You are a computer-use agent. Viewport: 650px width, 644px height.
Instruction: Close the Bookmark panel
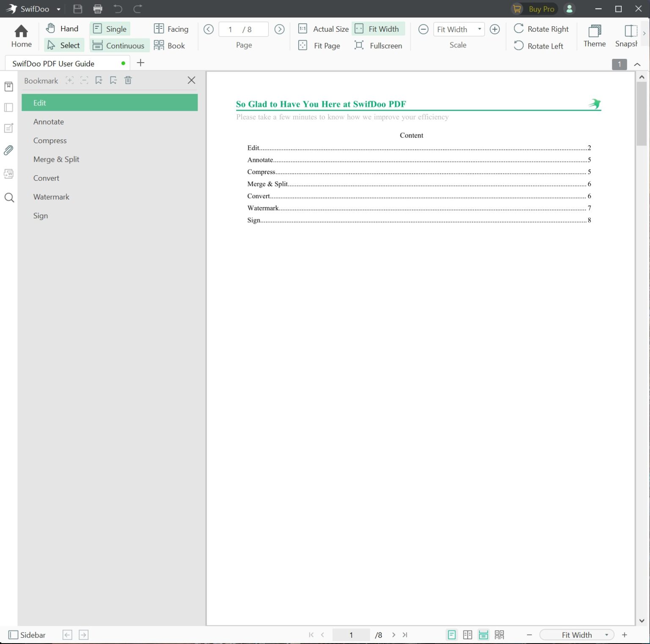click(x=191, y=80)
